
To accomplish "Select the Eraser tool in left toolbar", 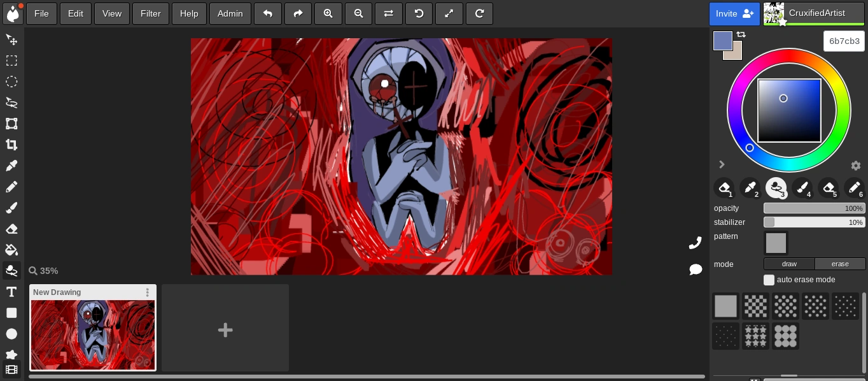I will click(x=11, y=229).
